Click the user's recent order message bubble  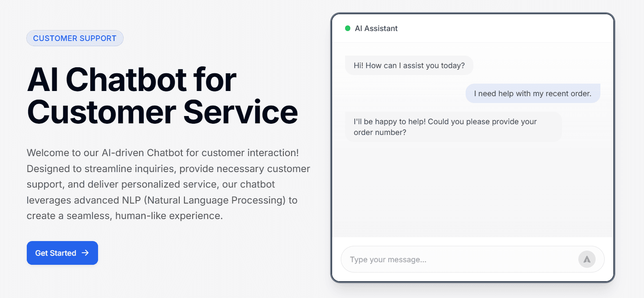pyautogui.click(x=533, y=93)
